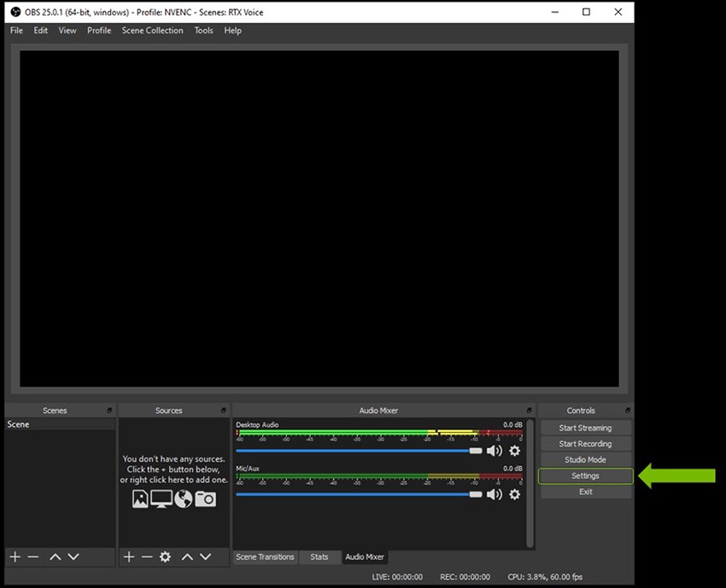Remove the selected scene with minus icon
The width and height of the screenshot is (726, 588).
pos(33,556)
